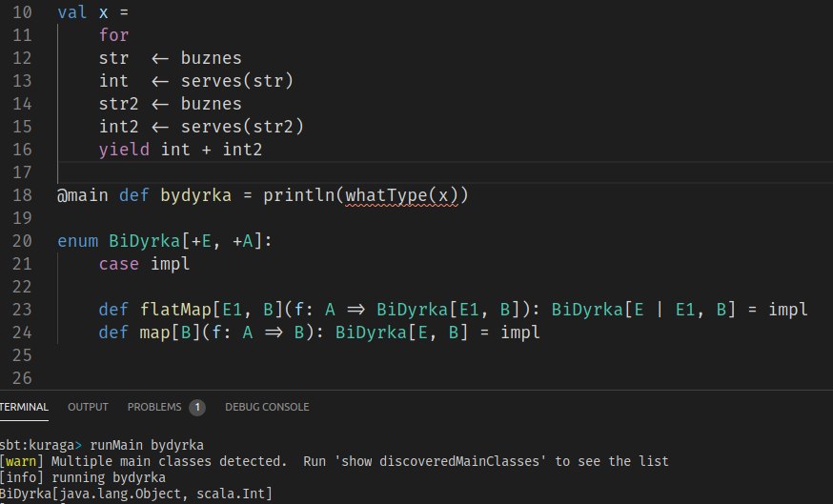
Task: Click line number 18 in gutter
Action: coord(22,195)
